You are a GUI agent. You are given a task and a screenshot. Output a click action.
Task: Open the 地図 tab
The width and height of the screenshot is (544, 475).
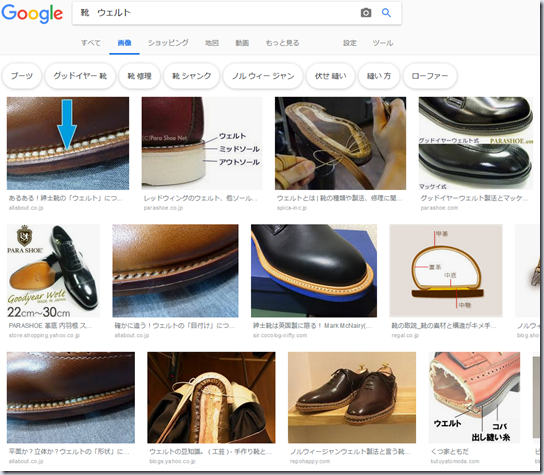[212, 43]
